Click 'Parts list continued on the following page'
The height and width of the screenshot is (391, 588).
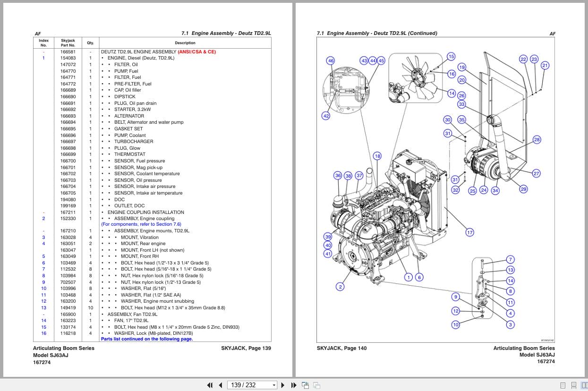tap(147, 339)
